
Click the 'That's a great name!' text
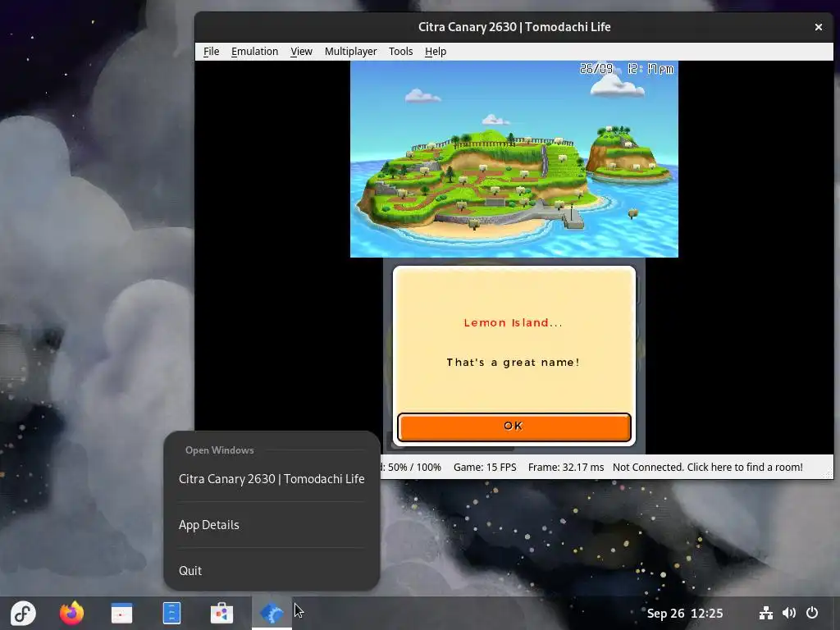click(514, 362)
